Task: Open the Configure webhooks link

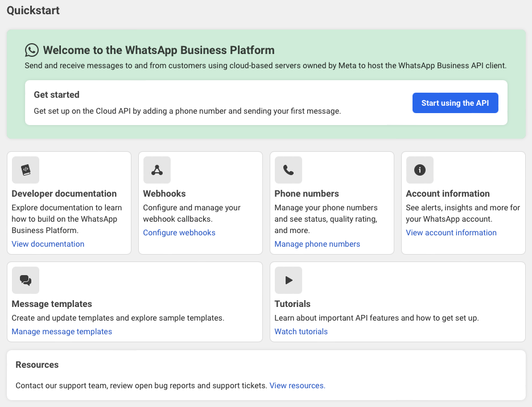Action: pos(179,232)
